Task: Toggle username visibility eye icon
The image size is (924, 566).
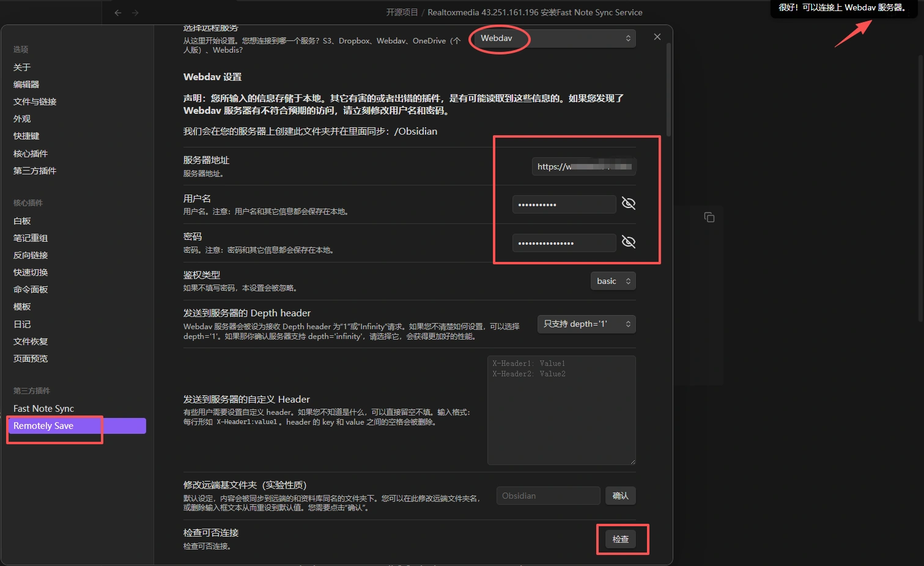Action: (x=628, y=204)
